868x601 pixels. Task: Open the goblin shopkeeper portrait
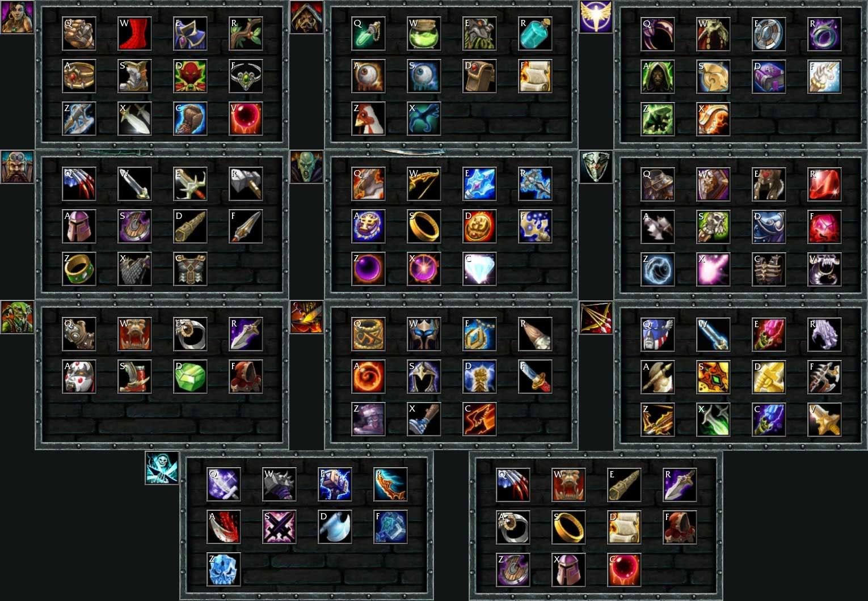pyautogui.click(x=17, y=317)
